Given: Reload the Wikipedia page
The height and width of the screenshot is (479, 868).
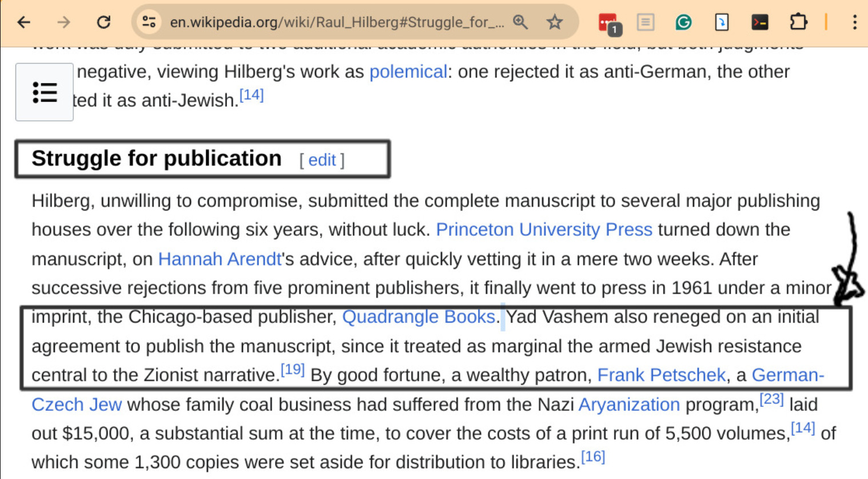Looking at the screenshot, I should (103, 22).
